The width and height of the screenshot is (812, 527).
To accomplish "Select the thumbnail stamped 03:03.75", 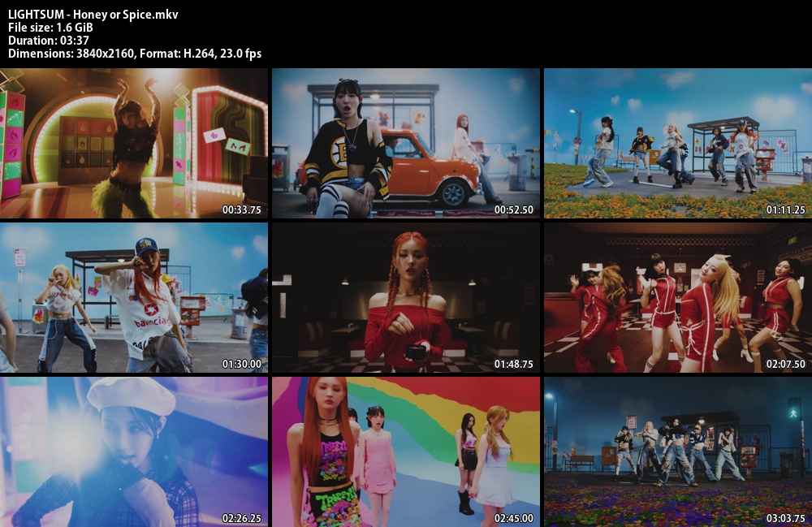I will 678,452.
